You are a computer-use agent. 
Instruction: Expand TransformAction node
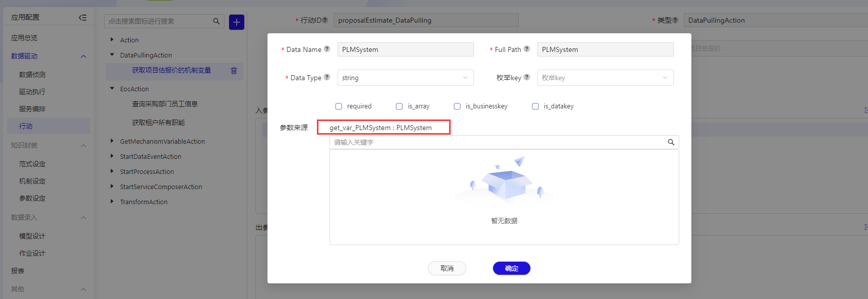click(x=112, y=201)
